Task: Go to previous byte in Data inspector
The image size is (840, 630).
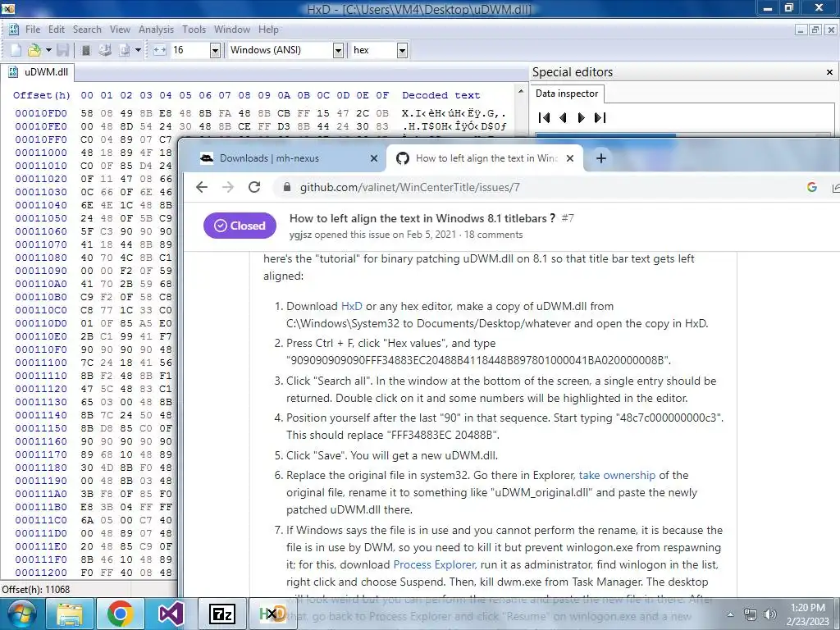Action: coord(563,118)
